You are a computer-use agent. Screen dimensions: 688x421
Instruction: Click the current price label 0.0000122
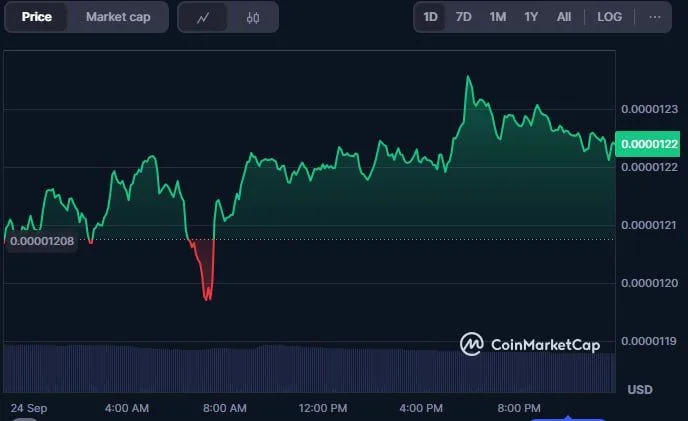click(x=649, y=145)
